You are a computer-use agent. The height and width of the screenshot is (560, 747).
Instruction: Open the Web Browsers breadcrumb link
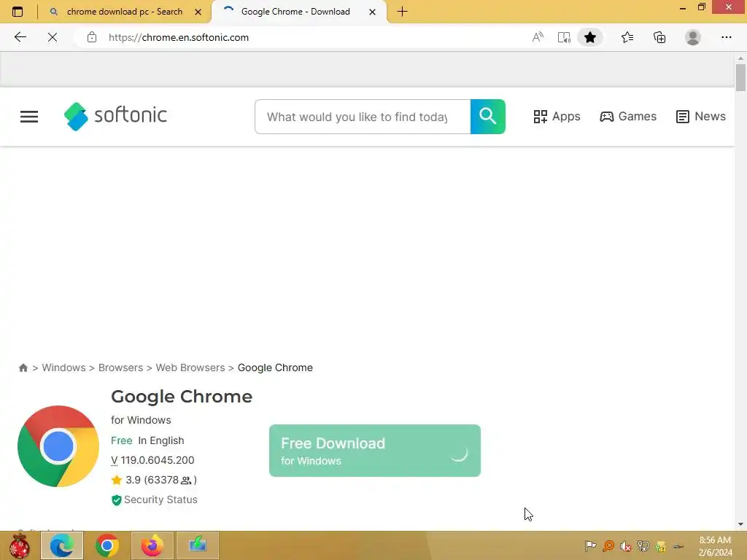[x=190, y=367]
